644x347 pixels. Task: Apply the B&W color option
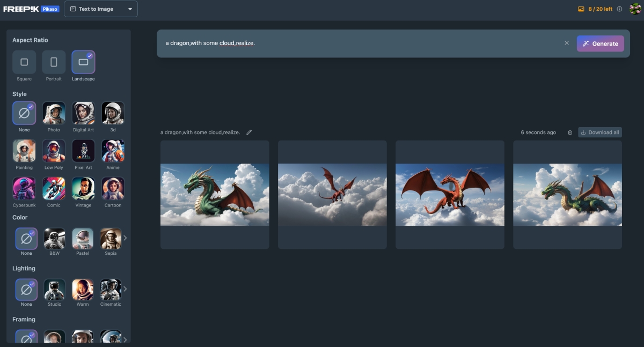pos(54,239)
